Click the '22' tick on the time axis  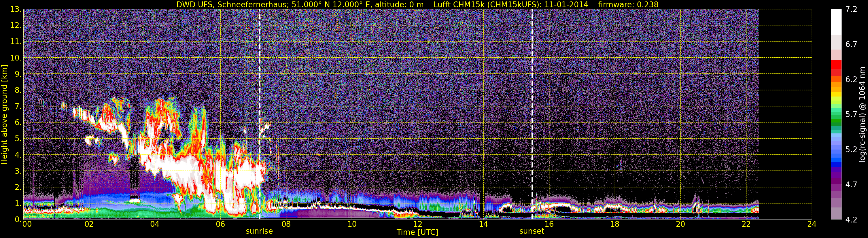[746, 224]
